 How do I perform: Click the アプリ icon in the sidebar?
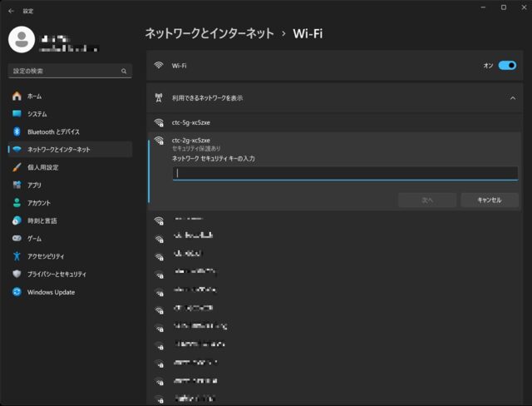pyautogui.click(x=17, y=185)
